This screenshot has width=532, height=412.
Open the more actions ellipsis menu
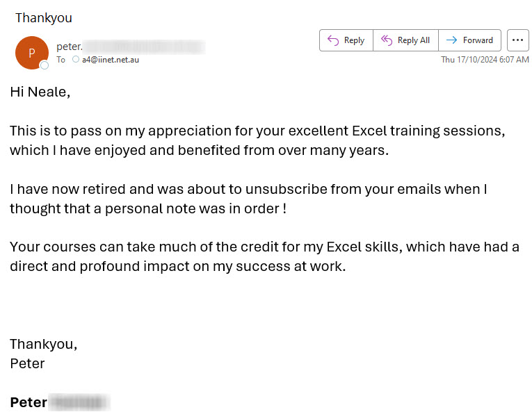517,40
